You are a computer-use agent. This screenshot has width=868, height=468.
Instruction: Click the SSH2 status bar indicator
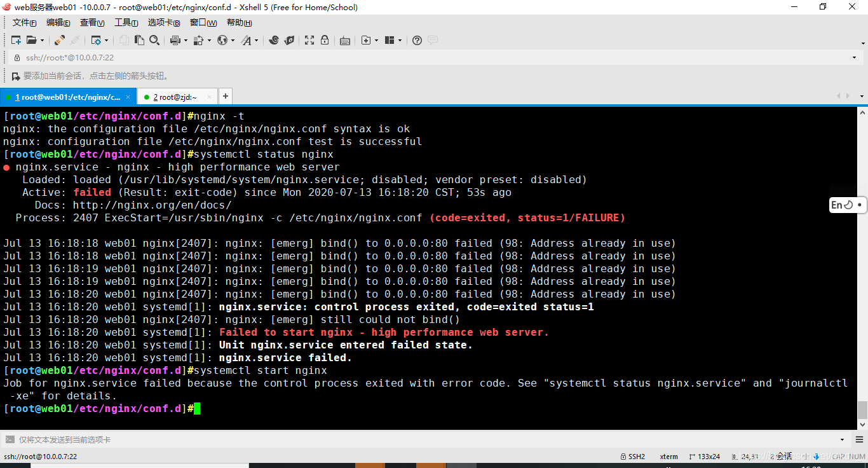click(x=632, y=457)
